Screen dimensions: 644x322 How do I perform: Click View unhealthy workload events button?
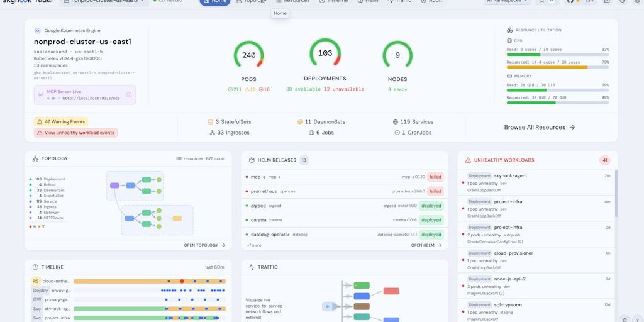(75, 133)
